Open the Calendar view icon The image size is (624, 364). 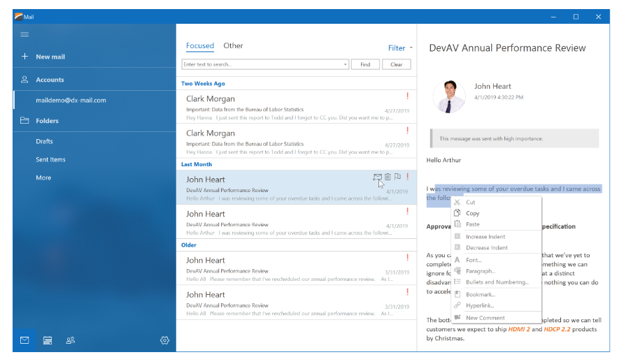point(48,340)
